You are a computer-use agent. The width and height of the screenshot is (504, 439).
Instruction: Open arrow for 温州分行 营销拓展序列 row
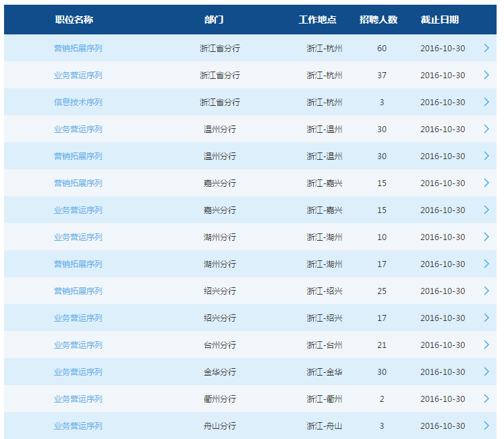[x=486, y=156]
